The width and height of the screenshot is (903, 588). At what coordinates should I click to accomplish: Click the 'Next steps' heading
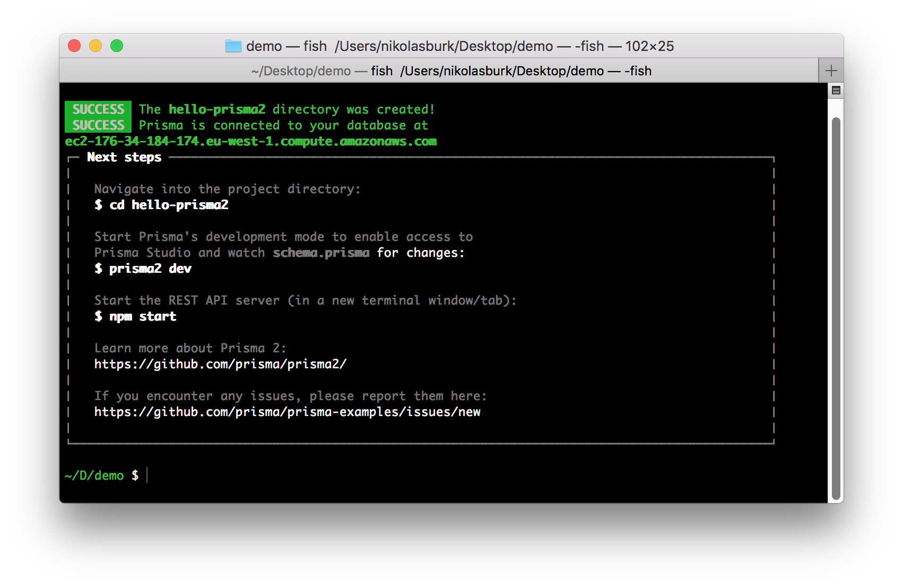[x=124, y=157]
